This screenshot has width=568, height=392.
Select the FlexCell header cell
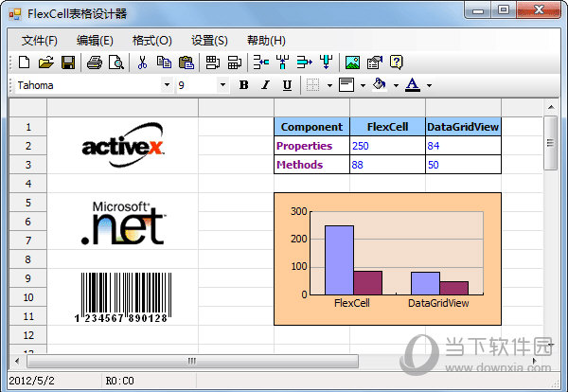pyautogui.click(x=387, y=127)
